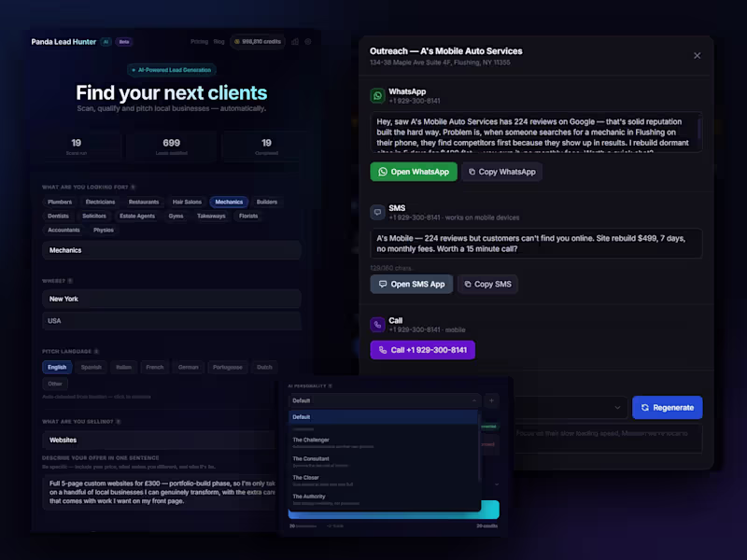Viewport: 747px width, 560px height.
Task: Select 'The Authority' personality option
Action: tap(384, 499)
